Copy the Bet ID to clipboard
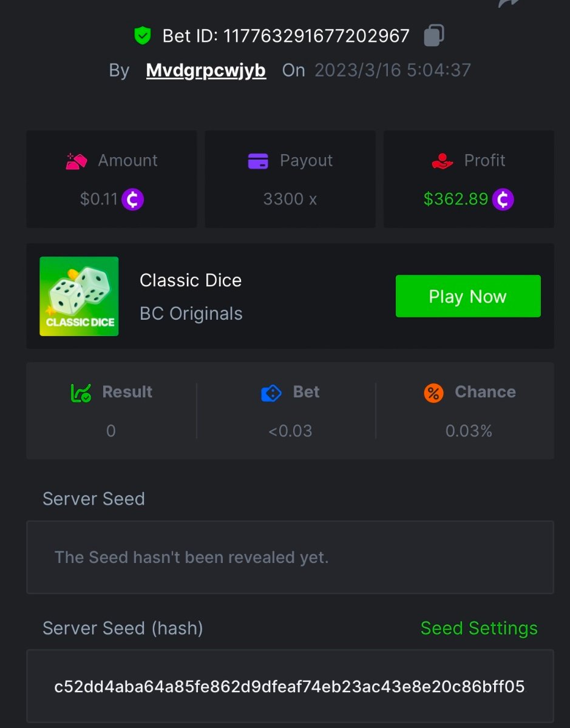Viewport: 570px width, 728px height. [x=433, y=35]
